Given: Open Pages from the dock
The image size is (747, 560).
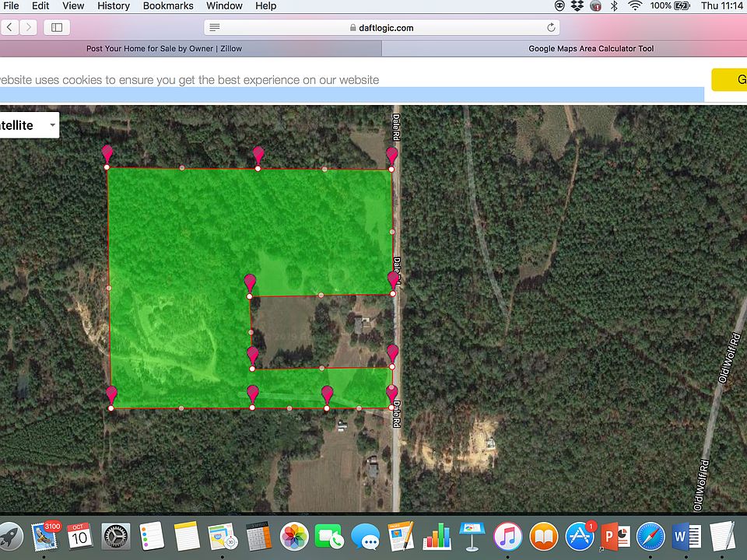Looking at the screenshot, I should tap(402, 537).
